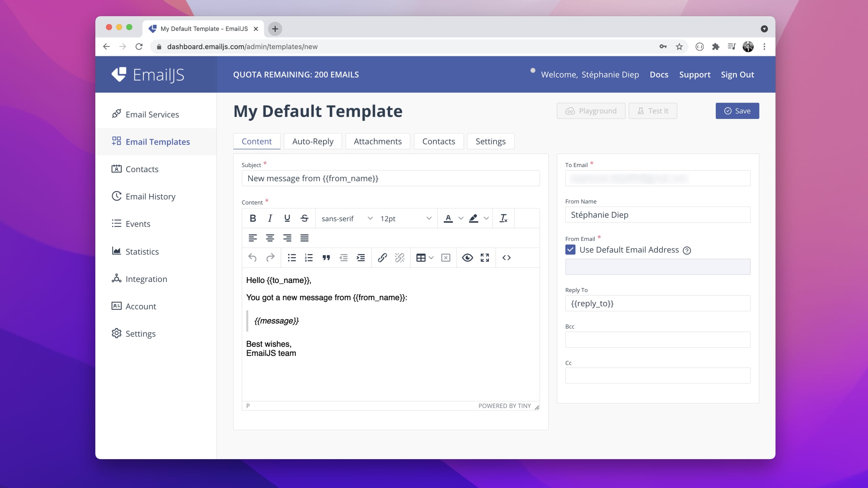Toggle the numbered list option
868x488 pixels.
309,258
